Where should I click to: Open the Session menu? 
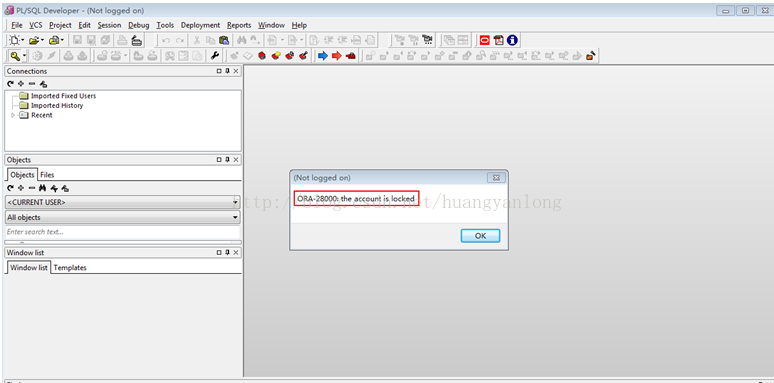coord(109,25)
